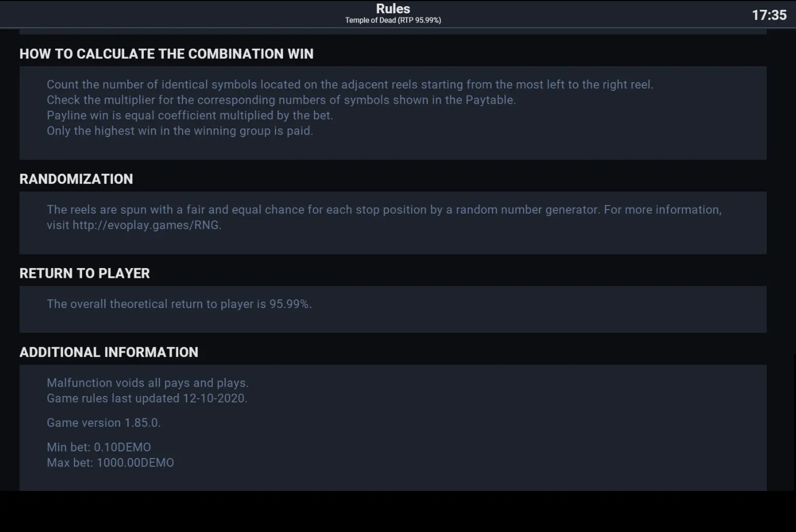The width and height of the screenshot is (796, 532).
Task: Click the Max bet 1000.00DEMO line
Action: (x=110, y=463)
